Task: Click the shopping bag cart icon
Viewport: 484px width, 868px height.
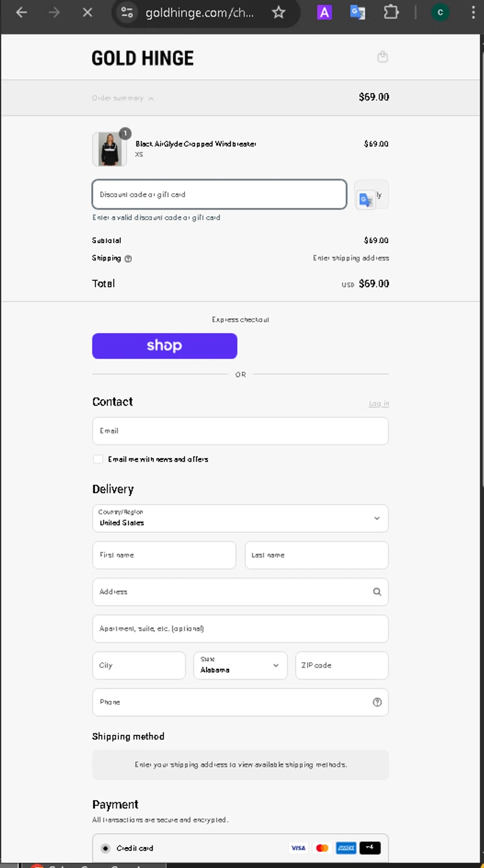Action: pos(382,57)
